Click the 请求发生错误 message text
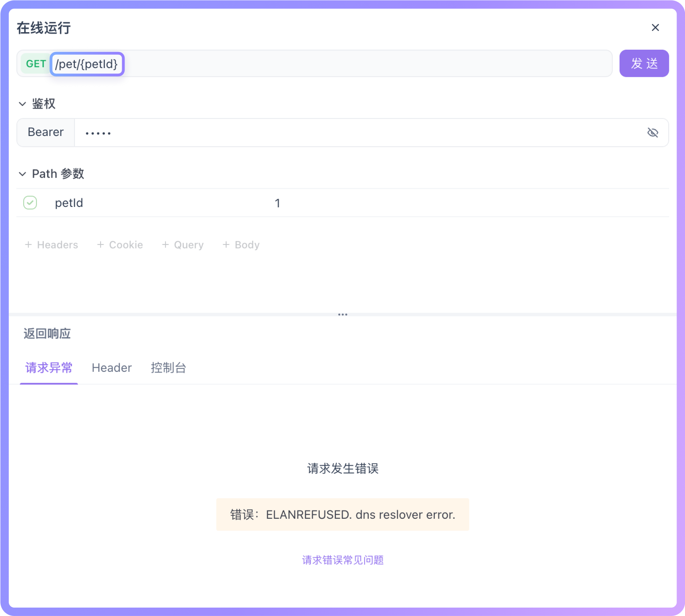 (x=342, y=468)
